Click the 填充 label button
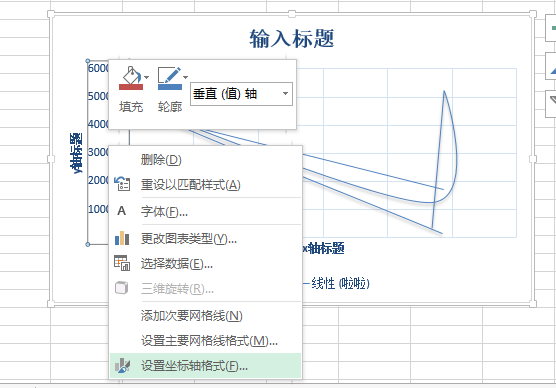The image size is (556, 388). point(131,107)
